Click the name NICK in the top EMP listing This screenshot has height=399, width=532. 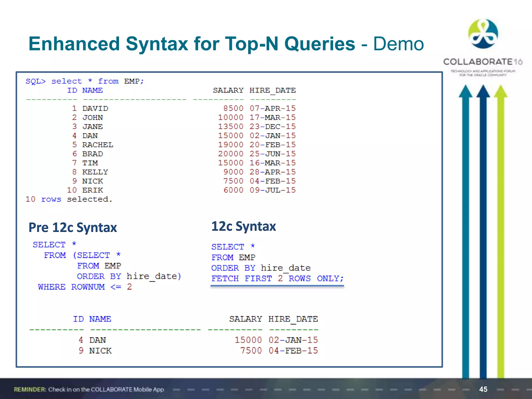93,181
